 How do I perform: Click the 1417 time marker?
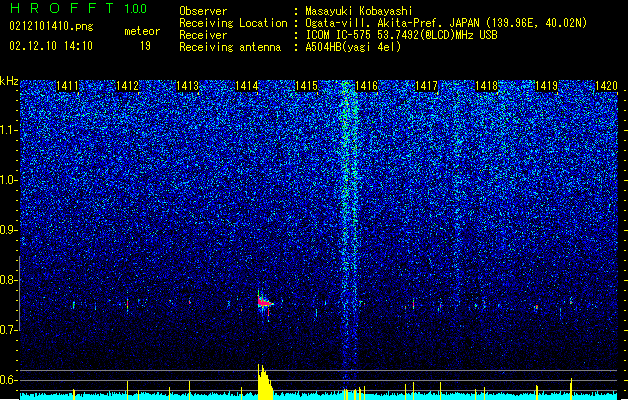tap(426, 86)
